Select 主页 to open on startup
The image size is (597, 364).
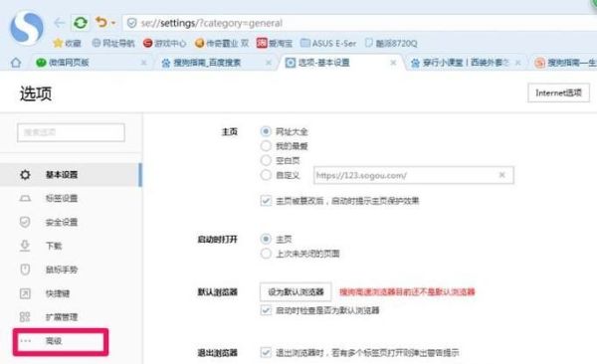[x=266, y=239]
